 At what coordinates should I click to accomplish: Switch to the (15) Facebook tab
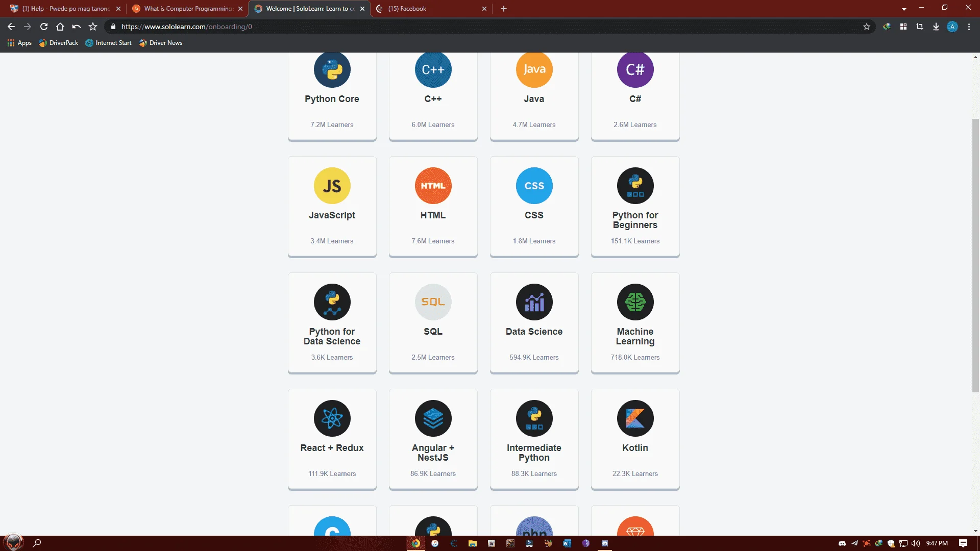(x=431, y=9)
